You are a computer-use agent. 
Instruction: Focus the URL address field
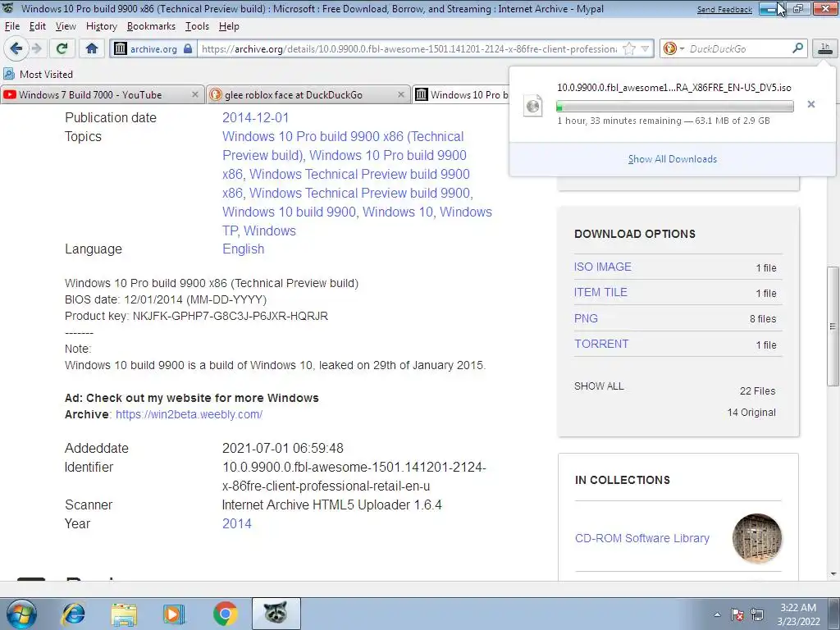409,48
